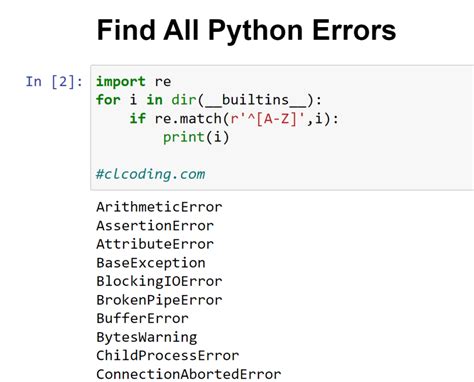Select ChildProcessError output line
The image size is (474, 382).
click(x=167, y=356)
